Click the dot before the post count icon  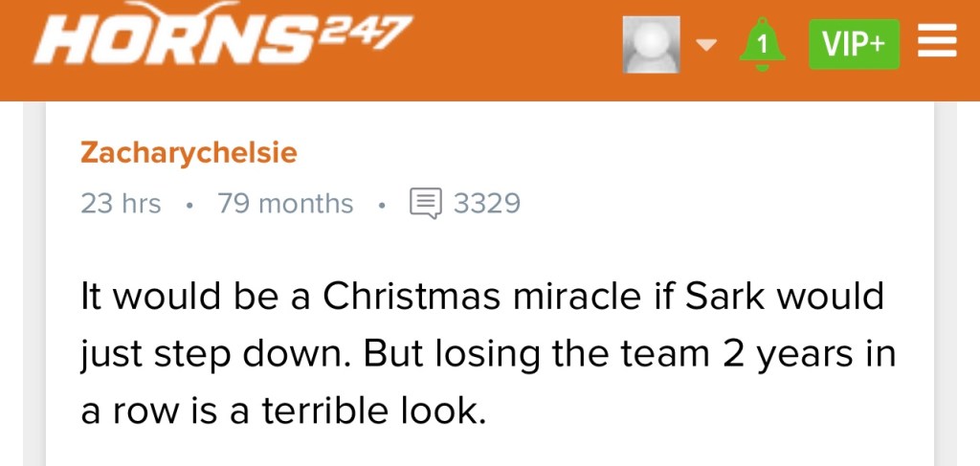[381, 205]
